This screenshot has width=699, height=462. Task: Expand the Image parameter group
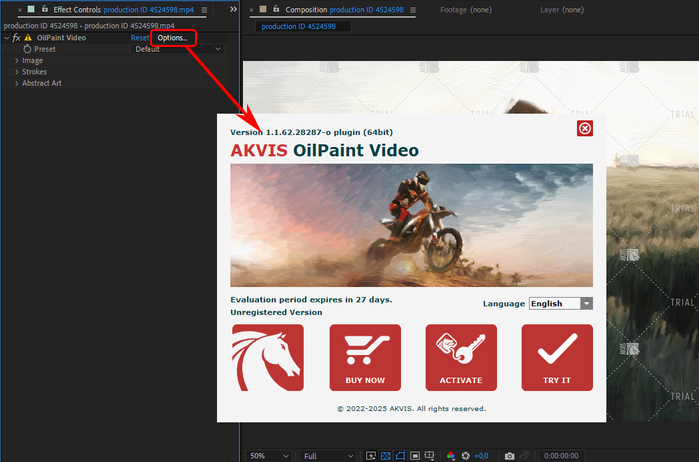[x=16, y=61]
